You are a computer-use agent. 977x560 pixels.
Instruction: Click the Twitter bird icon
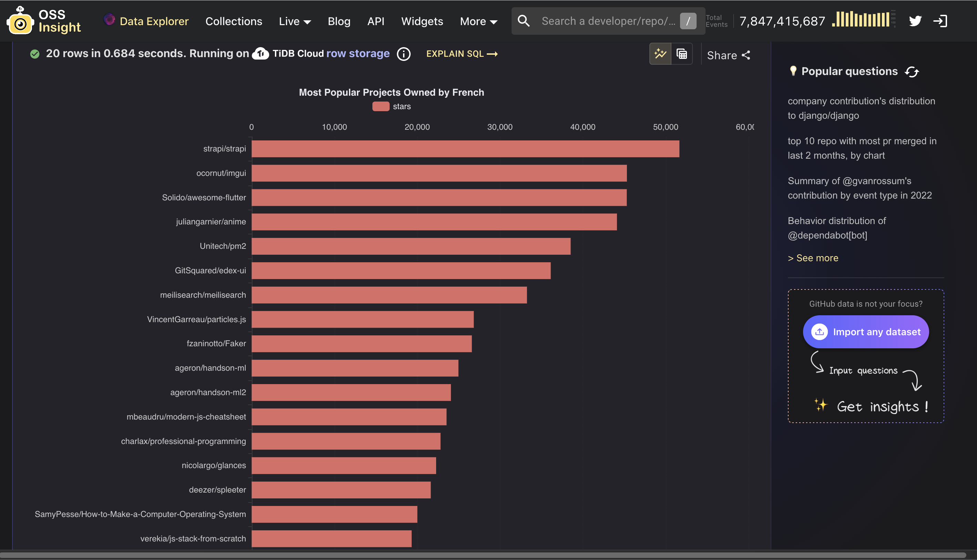click(915, 21)
